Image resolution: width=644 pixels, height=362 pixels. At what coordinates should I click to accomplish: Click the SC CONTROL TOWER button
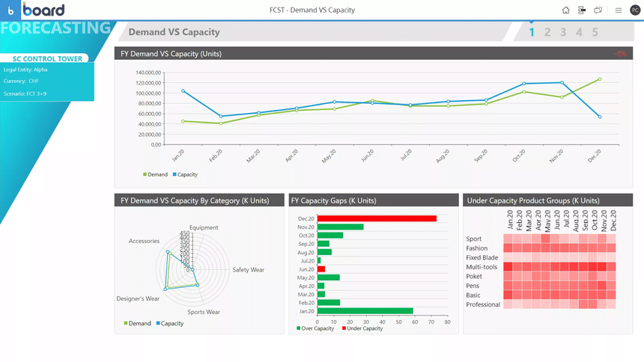[x=44, y=58]
